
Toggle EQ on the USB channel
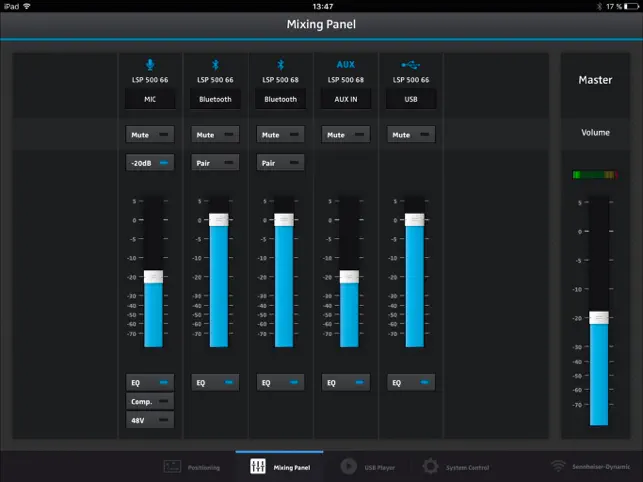(411, 383)
